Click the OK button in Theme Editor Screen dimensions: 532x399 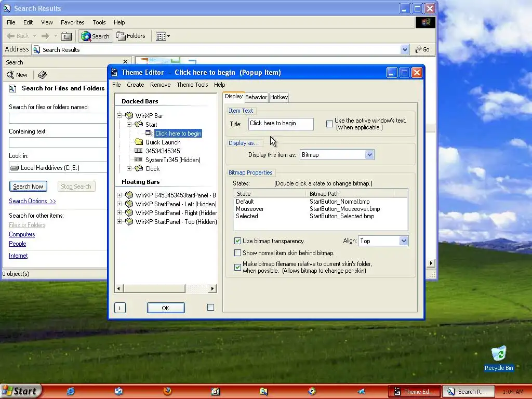[166, 308]
